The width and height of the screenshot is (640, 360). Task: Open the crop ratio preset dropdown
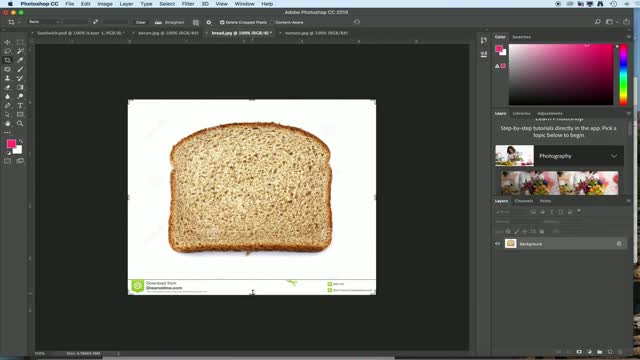[44, 22]
